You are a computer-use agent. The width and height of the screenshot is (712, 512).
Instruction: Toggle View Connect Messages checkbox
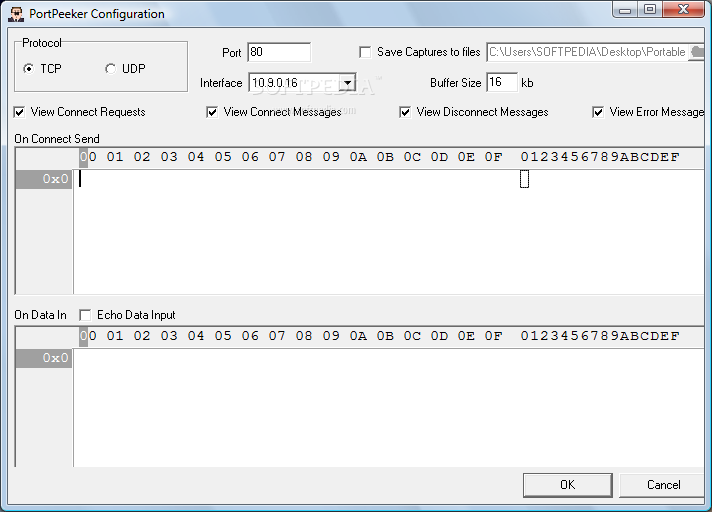[x=212, y=112]
